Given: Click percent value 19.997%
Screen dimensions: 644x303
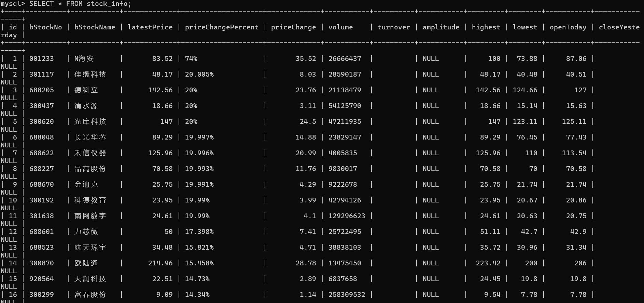Looking at the screenshot, I should click(x=199, y=137).
